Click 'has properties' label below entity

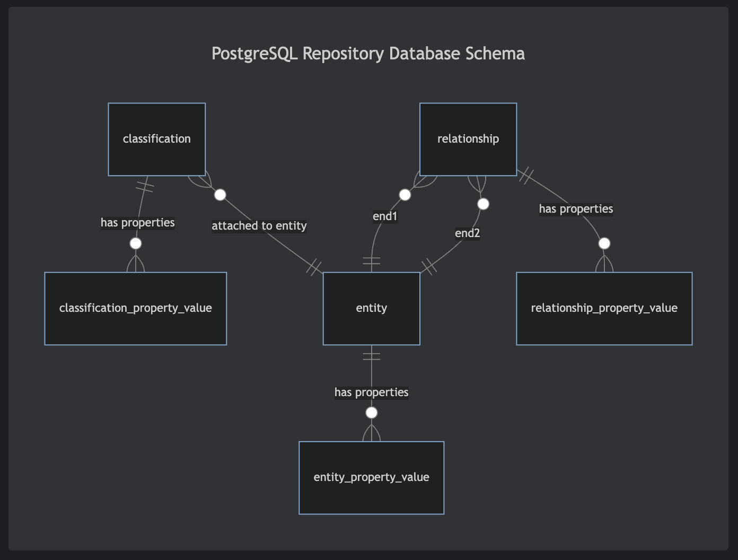tap(372, 392)
